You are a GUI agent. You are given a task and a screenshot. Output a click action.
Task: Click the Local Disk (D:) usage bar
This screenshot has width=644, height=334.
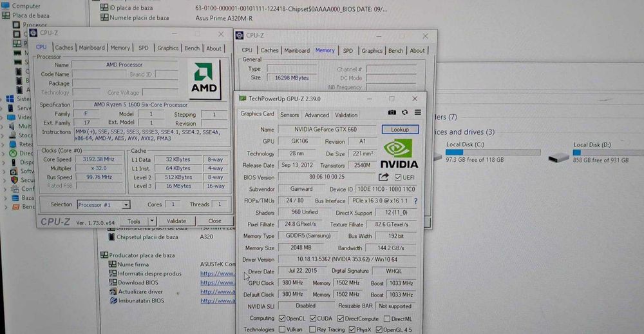pos(609,153)
